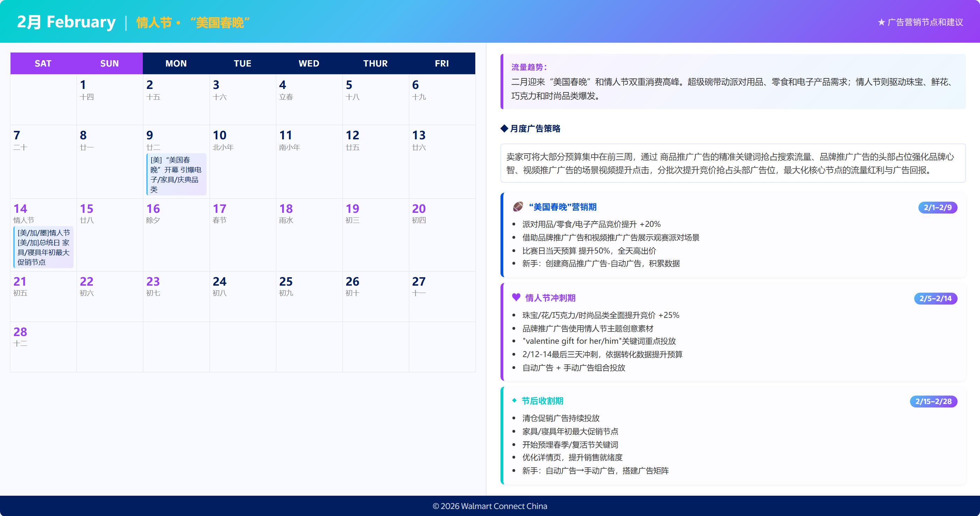This screenshot has width=980, height=516.
Task: Click the diamond icon next to 月度广告策略
Action: pyautogui.click(x=504, y=129)
